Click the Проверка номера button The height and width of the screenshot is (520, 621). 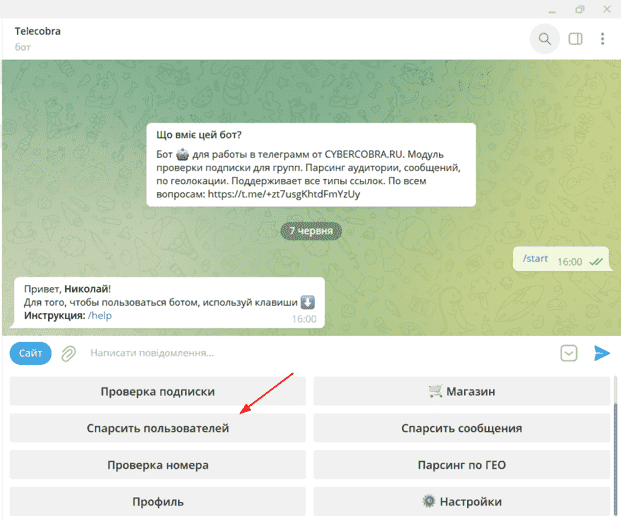point(158,465)
